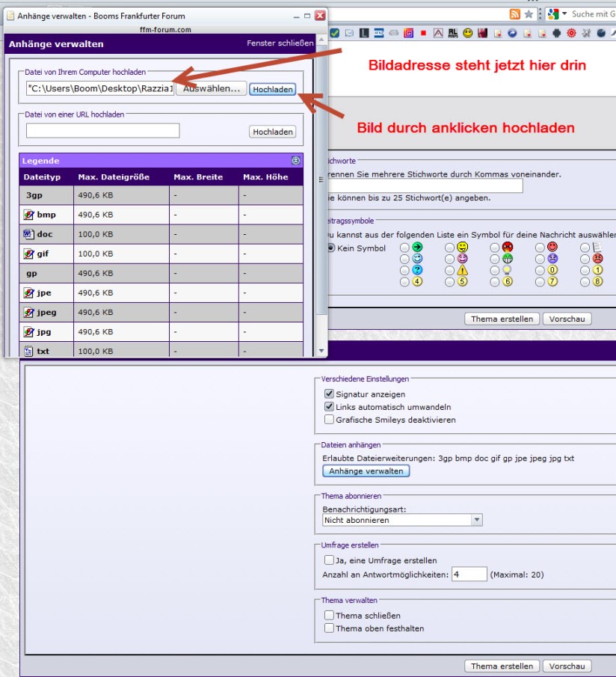Screen dimensions: 616x677
Task: Click the red gear bookmark toolbar icon
Action: (x=571, y=33)
